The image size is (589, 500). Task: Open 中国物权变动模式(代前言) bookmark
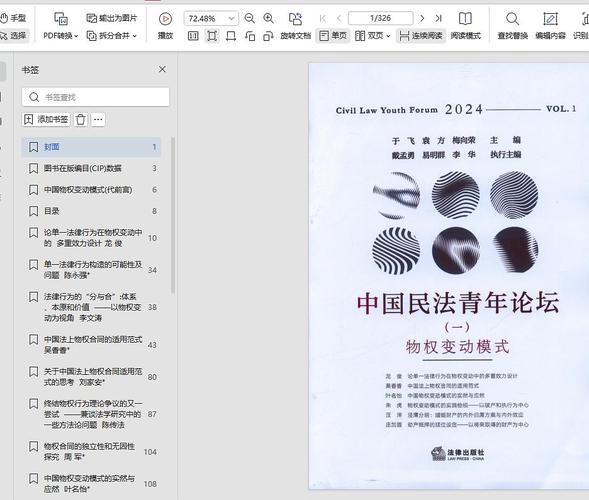click(91, 190)
